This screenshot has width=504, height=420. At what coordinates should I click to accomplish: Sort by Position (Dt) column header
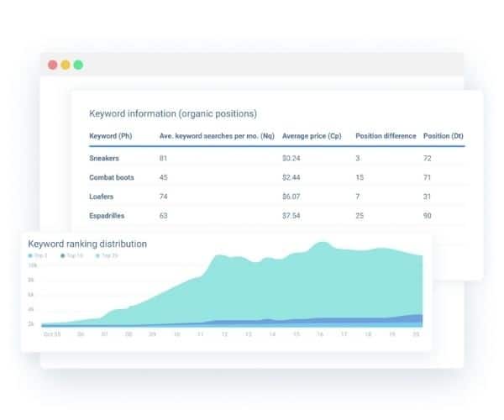[444, 136]
